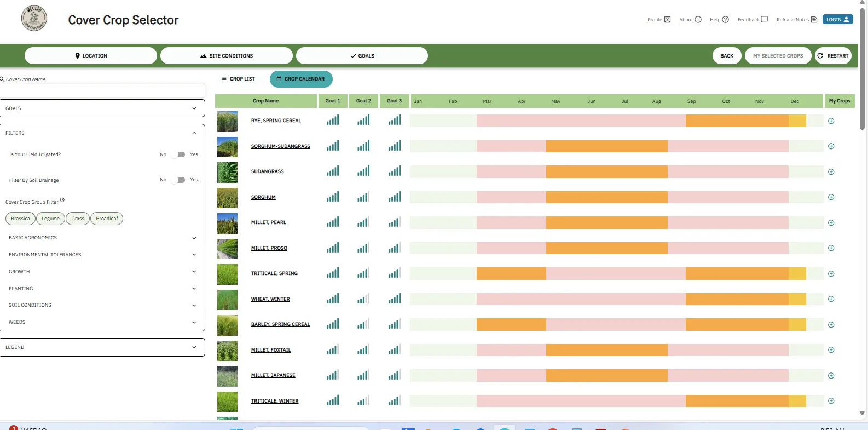Expand the Legend panel

(102, 347)
